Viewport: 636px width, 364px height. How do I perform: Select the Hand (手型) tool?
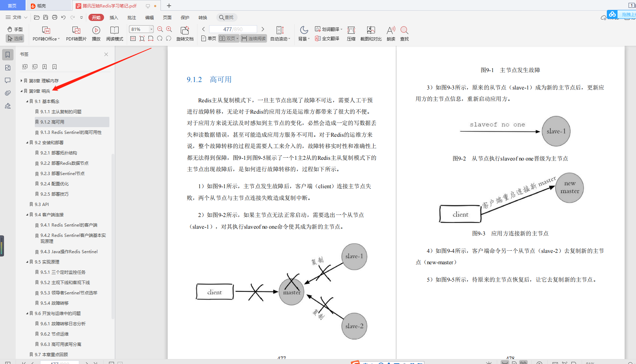coord(15,29)
